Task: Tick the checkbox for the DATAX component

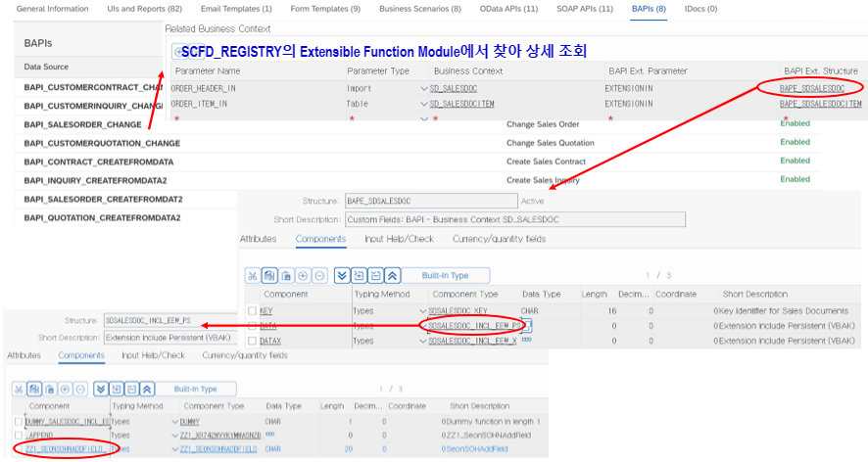Action: pos(252,341)
